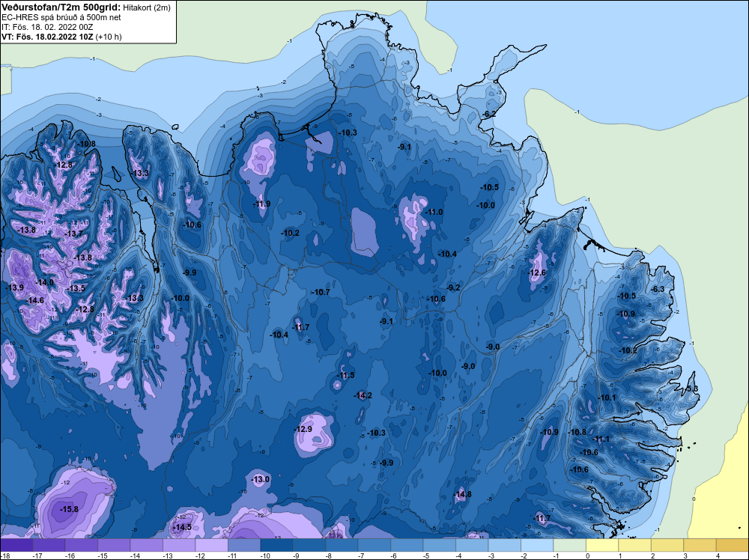
Task: Click the -6.2 temperature label
Action: point(488,114)
